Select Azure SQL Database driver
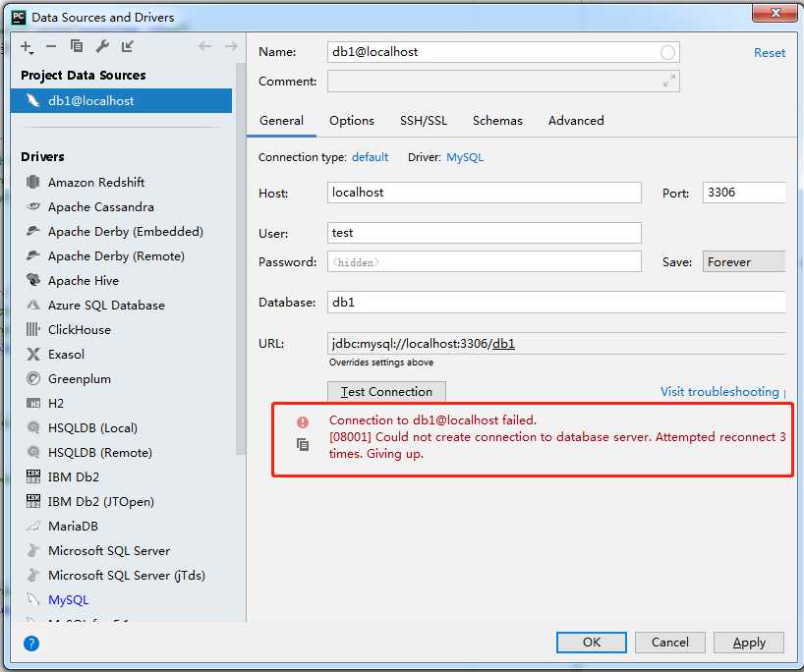This screenshot has height=672, width=804. [95, 306]
